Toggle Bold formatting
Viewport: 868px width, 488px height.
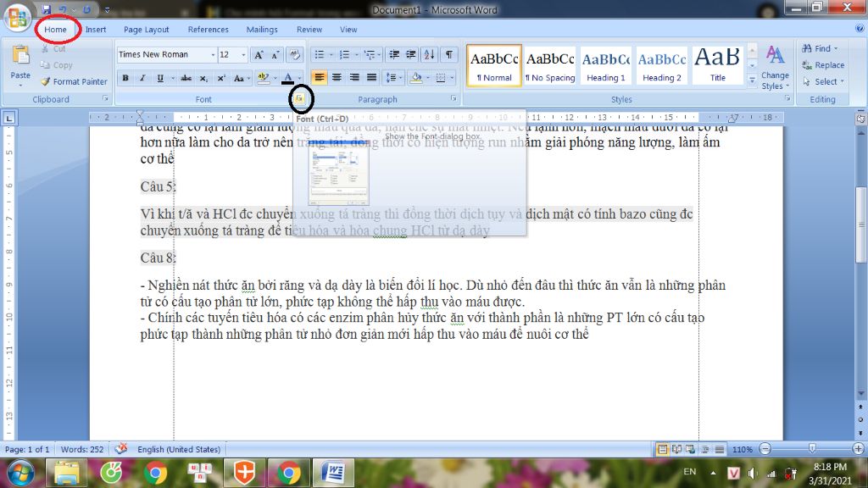[125, 78]
